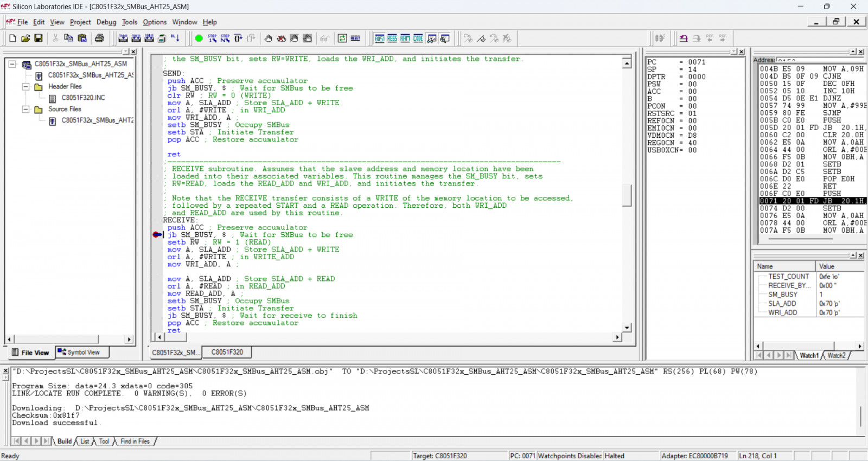
Task: Close the project panel with its X
Action: coord(133,52)
